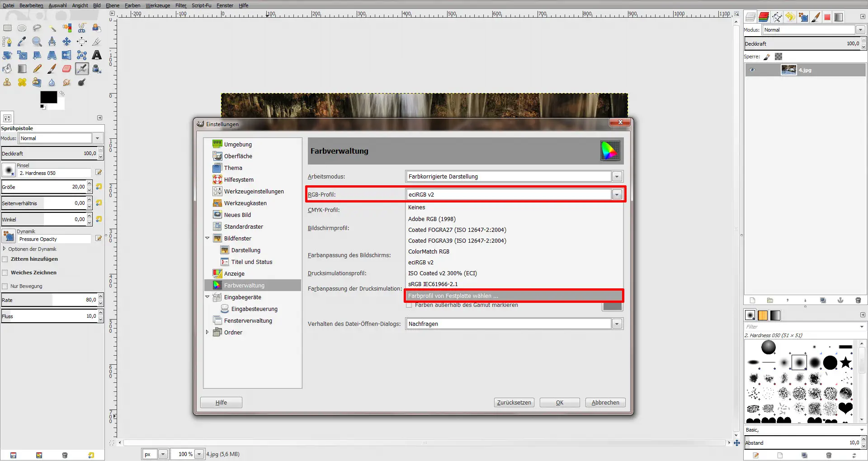Open the Werkzeuge menu
The image size is (868, 461).
point(157,5)
